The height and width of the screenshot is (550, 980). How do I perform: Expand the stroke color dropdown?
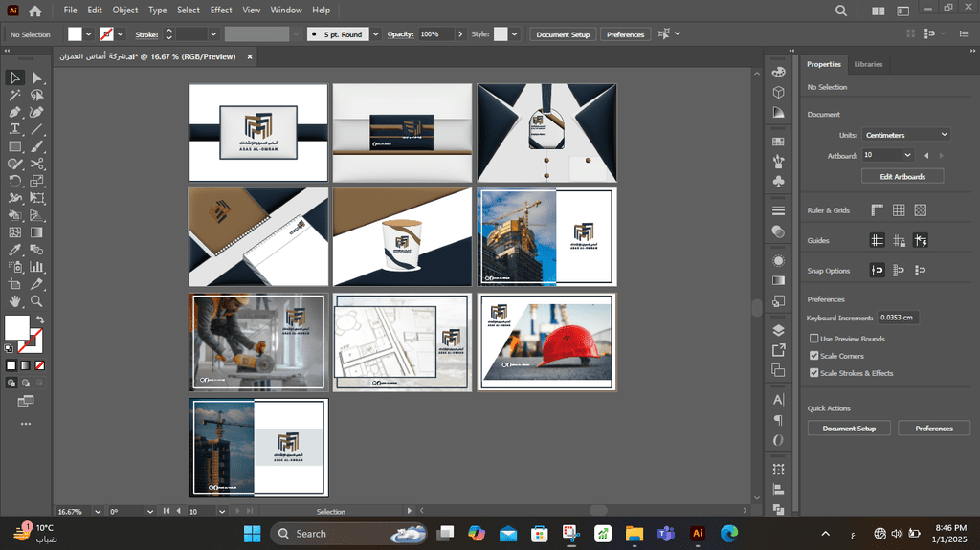pyautogui.click(x=120, y=34)
